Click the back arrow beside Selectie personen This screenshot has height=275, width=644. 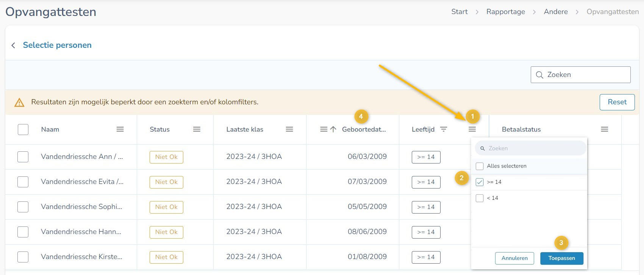[13, 46]
